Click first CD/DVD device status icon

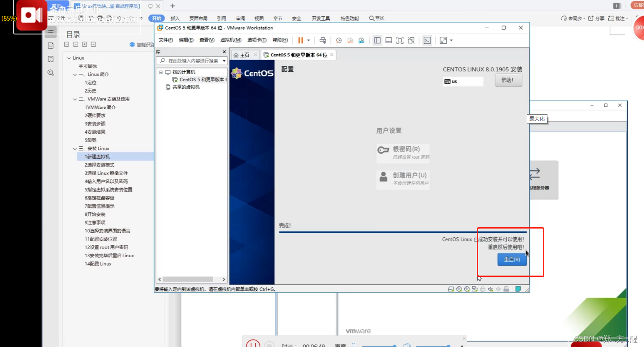(459, 289)
